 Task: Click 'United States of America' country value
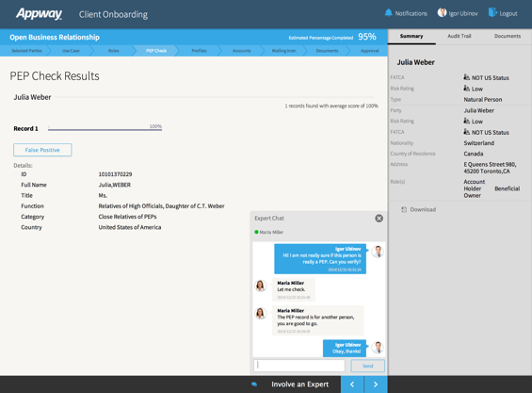130,227
